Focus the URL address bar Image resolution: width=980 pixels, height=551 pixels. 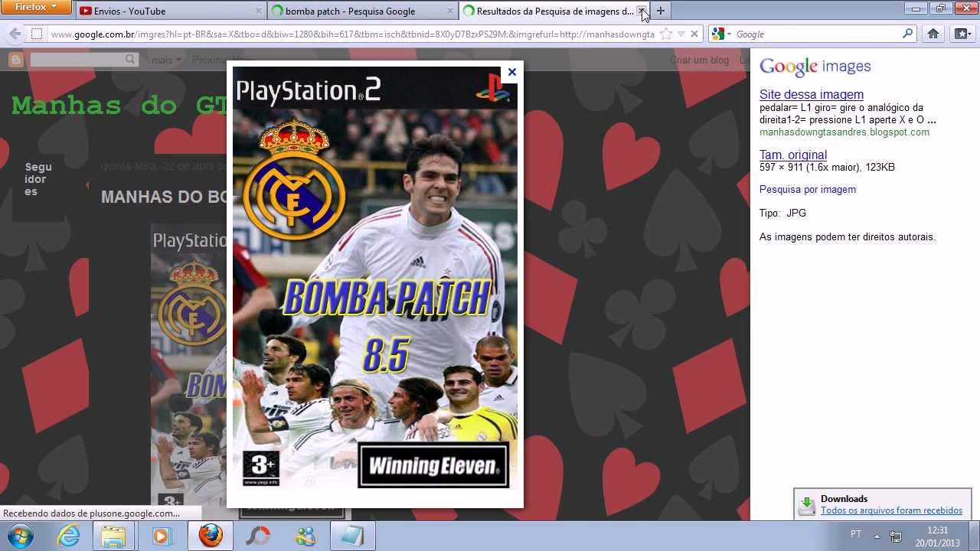tap(352, 34)
